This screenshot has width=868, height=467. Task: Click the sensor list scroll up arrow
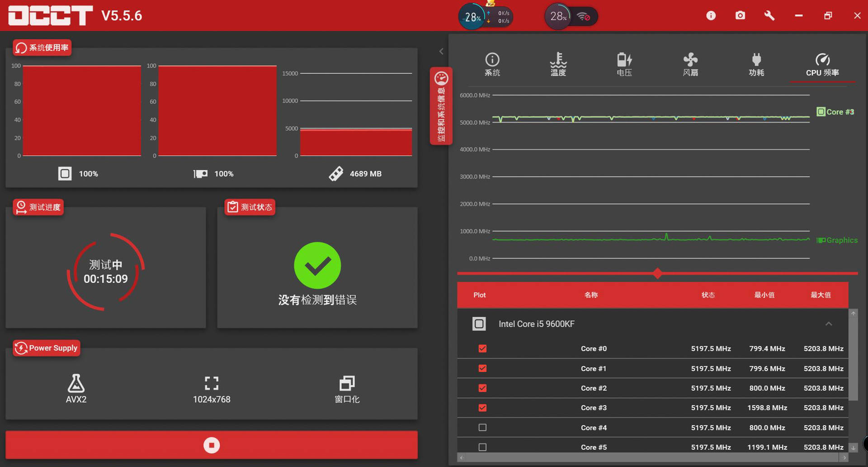[x=853, y=314]
